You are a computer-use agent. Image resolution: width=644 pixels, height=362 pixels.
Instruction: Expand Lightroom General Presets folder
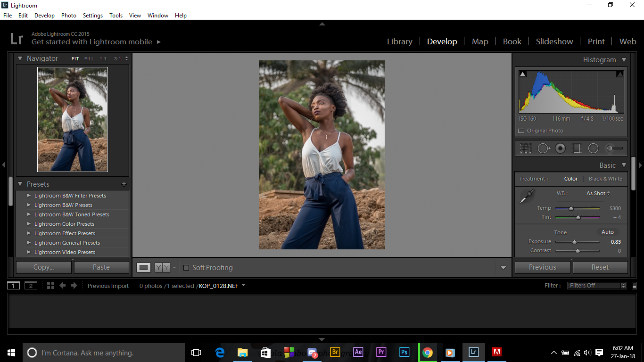pyautogui.click(x=29, y=243)
